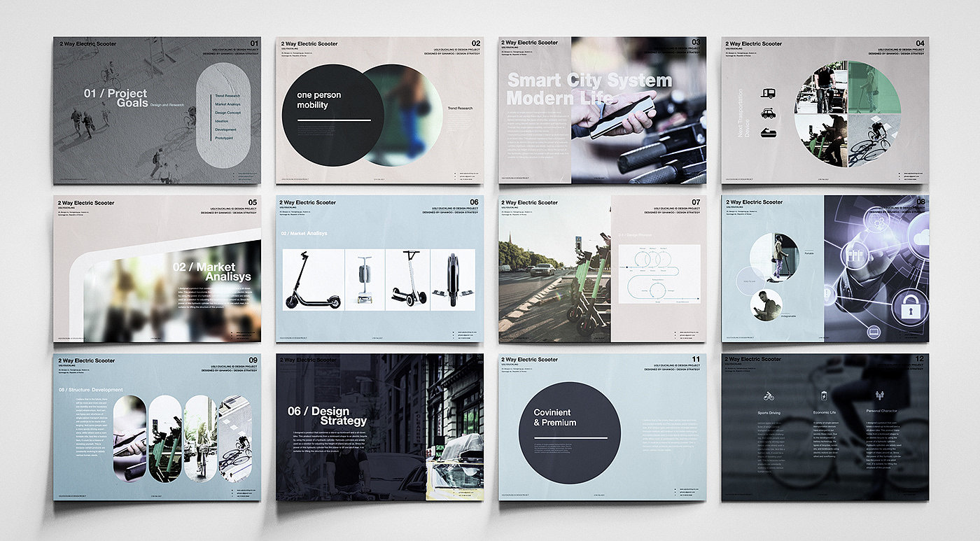Click Market Analisys in slide 01 list
The image size is (980, 541).
pyautogui.click(x=228, y=104)
